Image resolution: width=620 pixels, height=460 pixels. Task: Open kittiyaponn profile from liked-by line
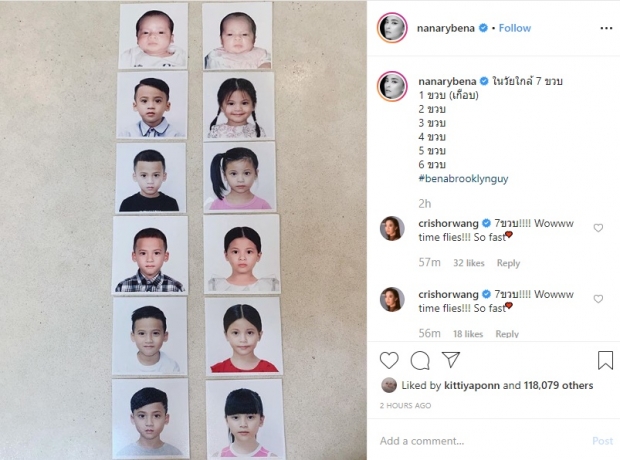click(472, 385)
